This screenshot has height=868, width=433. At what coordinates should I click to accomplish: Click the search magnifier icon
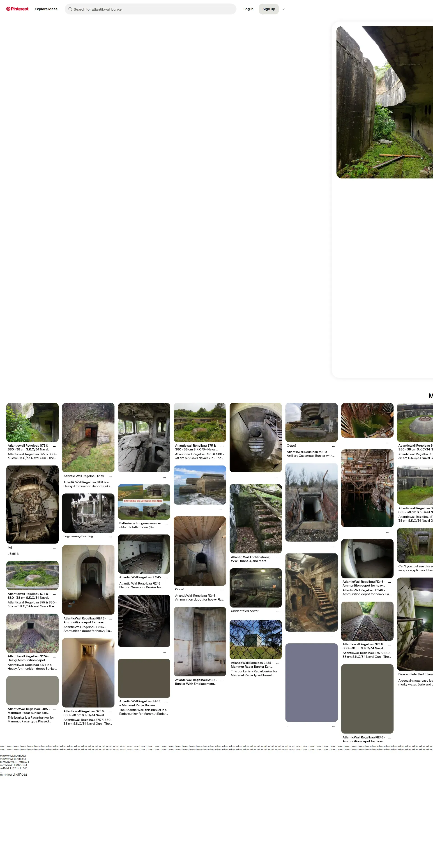pyautogui.click(x=70, y=9)
